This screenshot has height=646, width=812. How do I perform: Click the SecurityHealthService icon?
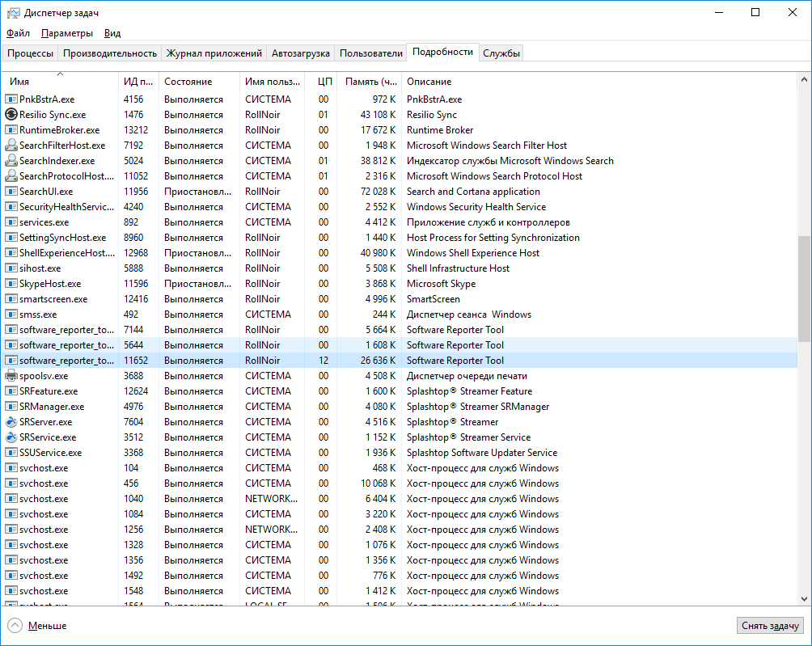coord(11,206)
